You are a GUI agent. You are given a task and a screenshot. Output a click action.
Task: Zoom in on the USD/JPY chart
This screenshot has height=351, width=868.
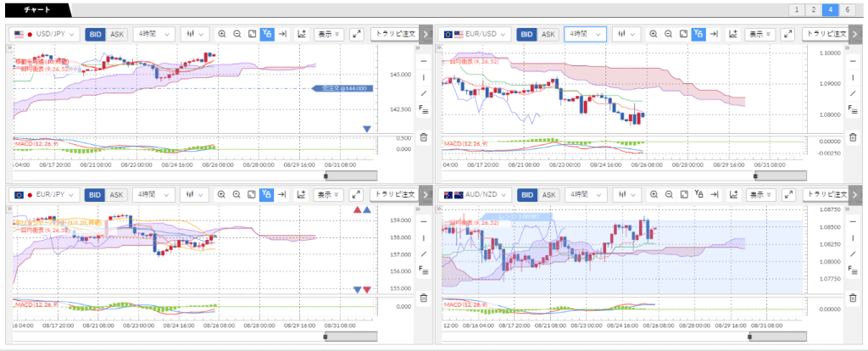click(x=222, y=34)
